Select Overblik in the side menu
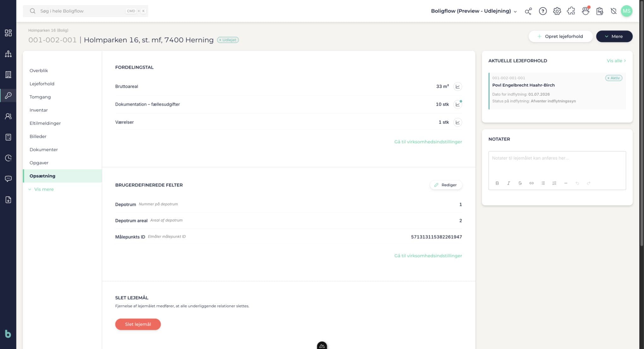Viewport: 644px width, 349px height. tap(39, 70)
